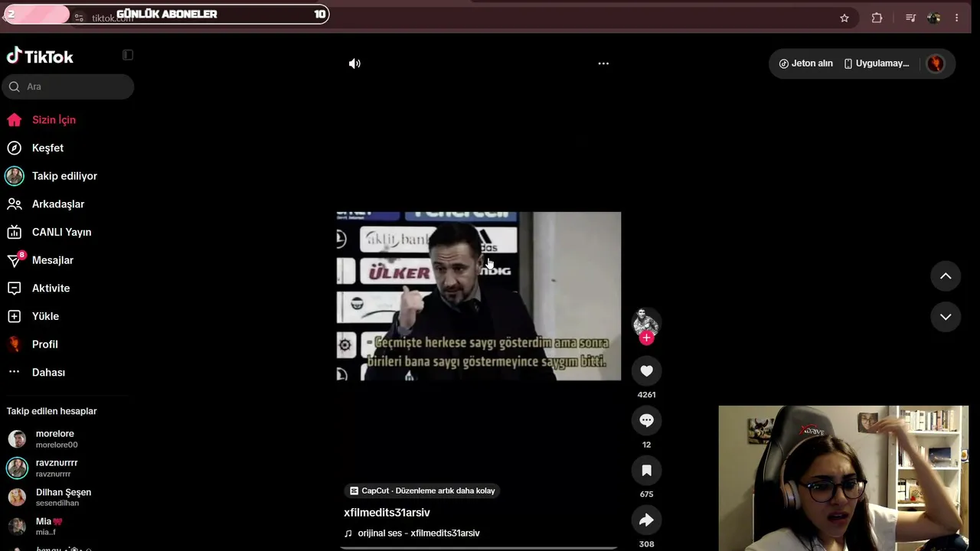Image resolution: width=980 pixels, height=551 pixels.
Task: Share the video with arrow icon
Action: tap(646, 520)
